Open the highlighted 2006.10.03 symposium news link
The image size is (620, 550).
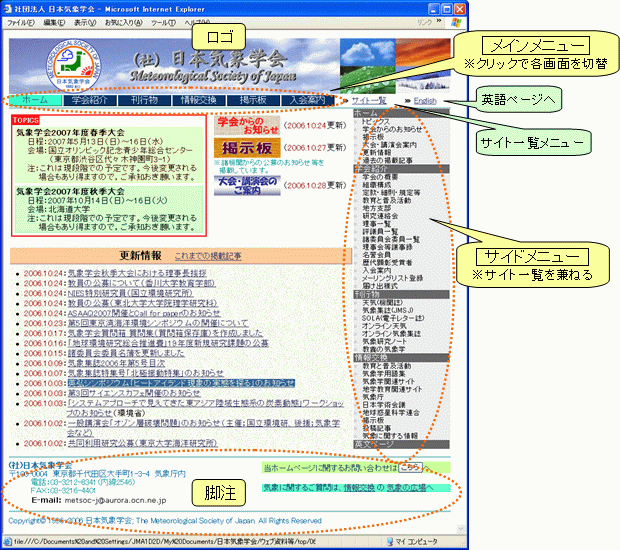click(181, 383)
